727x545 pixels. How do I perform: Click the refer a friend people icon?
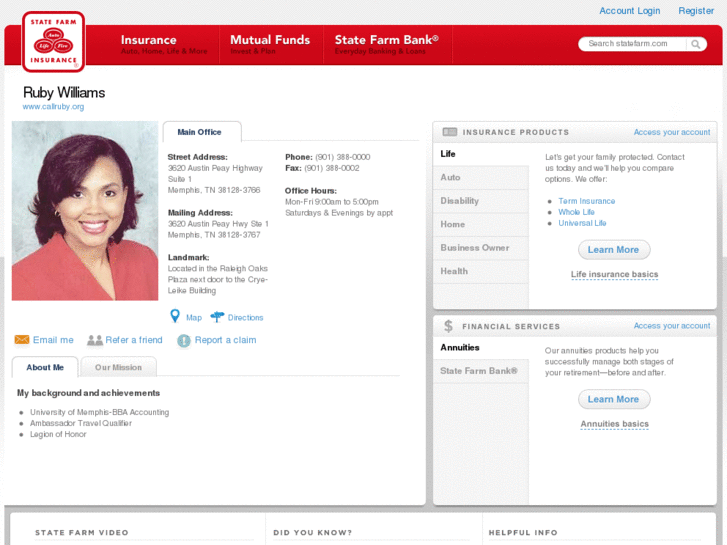pos(95,340)
